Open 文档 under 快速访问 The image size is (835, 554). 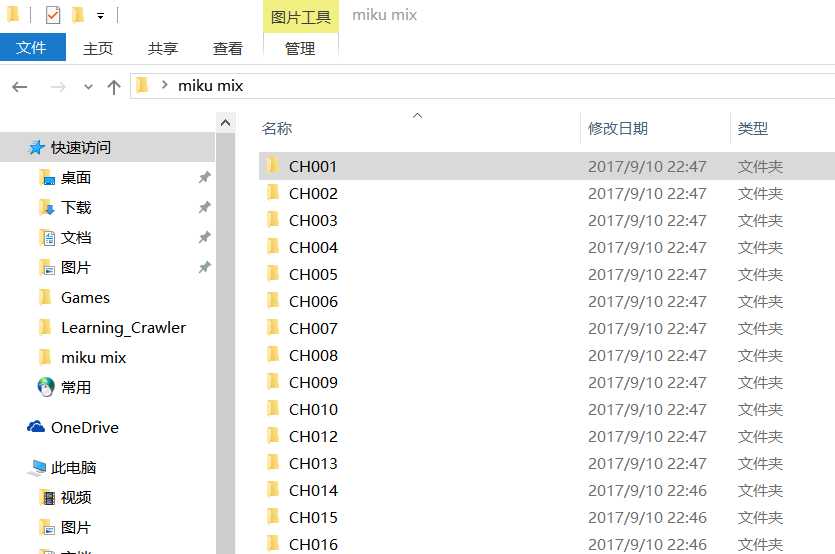76,238
